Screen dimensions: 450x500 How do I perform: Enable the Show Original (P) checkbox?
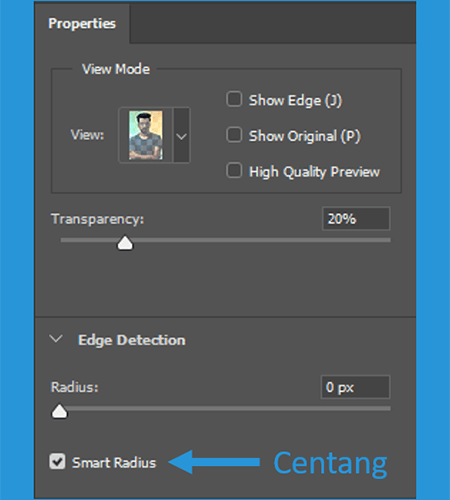point(234,135)
